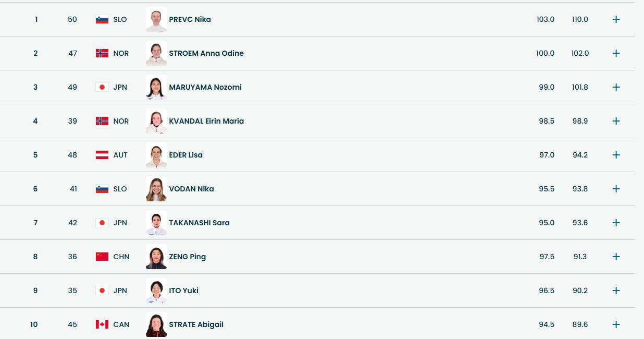
Task: Expand details for PREVC Nika row
Action: coord(616,19)
